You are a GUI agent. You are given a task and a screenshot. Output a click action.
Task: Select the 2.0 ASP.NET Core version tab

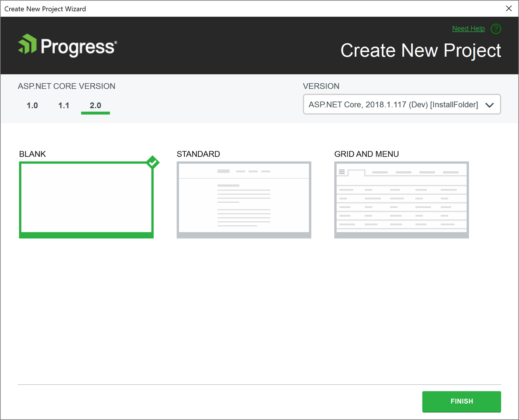click(x=95, y=105)
